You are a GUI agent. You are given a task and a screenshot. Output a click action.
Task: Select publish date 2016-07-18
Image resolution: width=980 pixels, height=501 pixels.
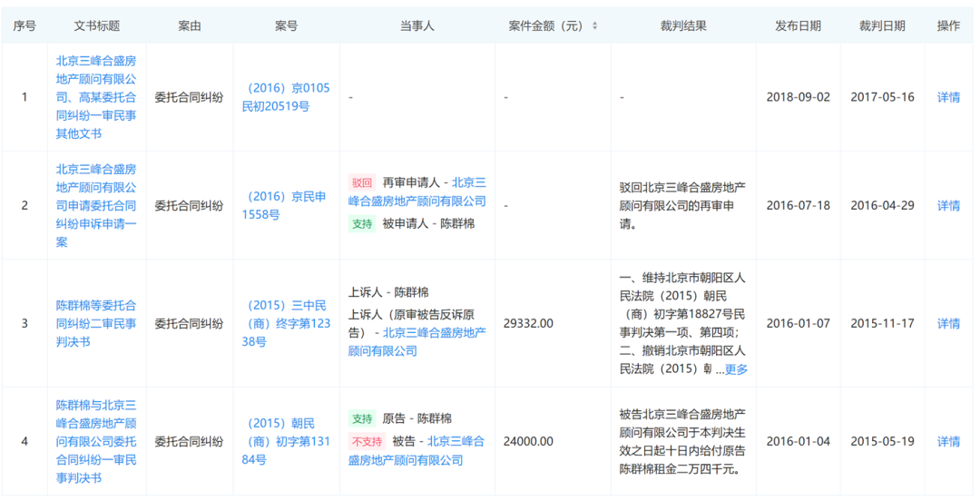[x=799, y=205]
